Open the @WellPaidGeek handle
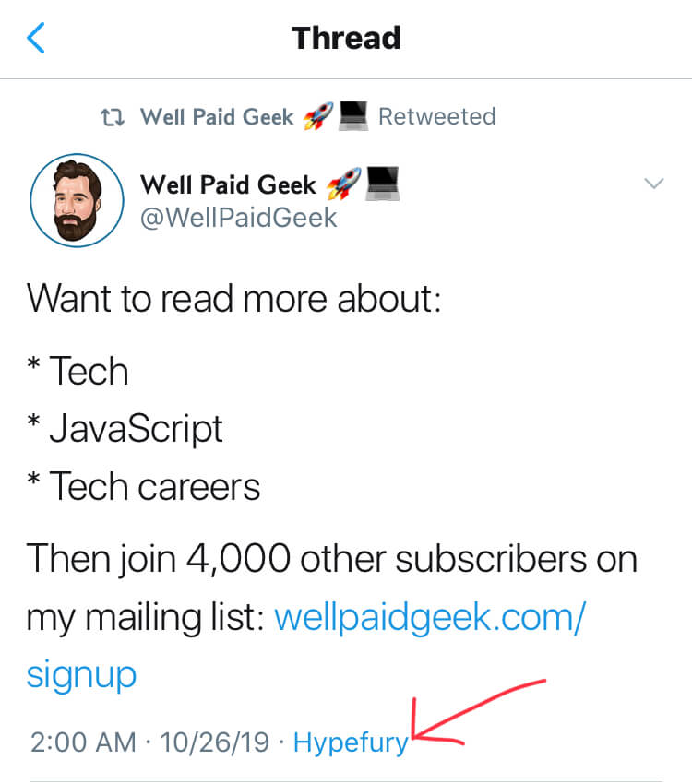This screenshot has width=692, height=784. (x=238, y=218)
